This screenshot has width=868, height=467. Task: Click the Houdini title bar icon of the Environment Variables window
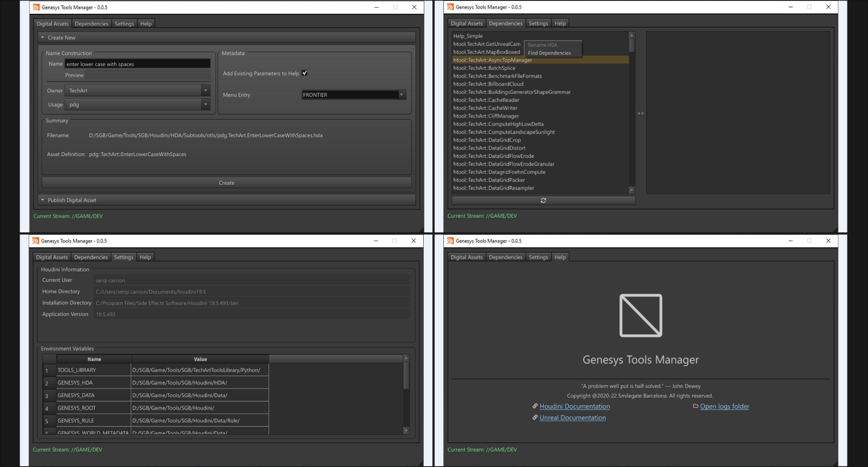pos(35,241)
